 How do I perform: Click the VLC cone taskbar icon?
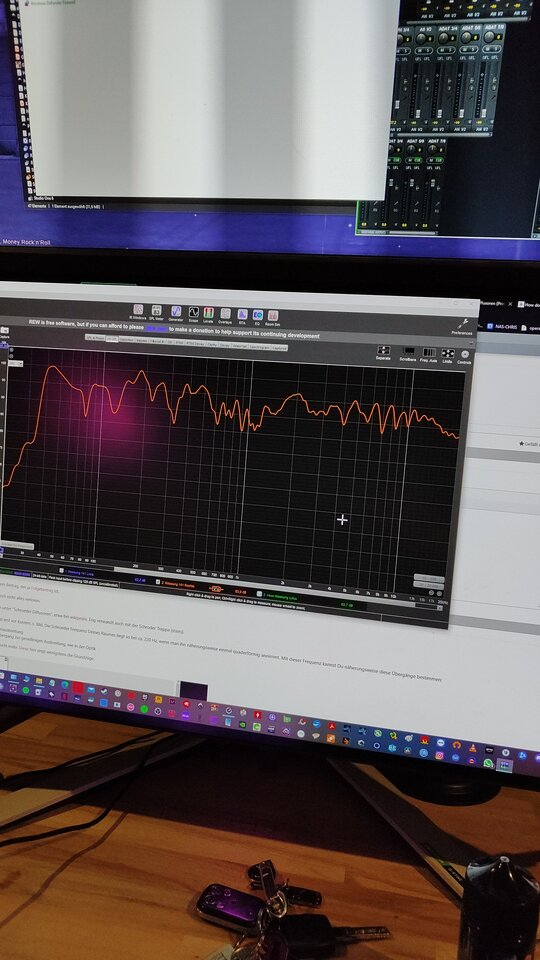coord(473,747)
